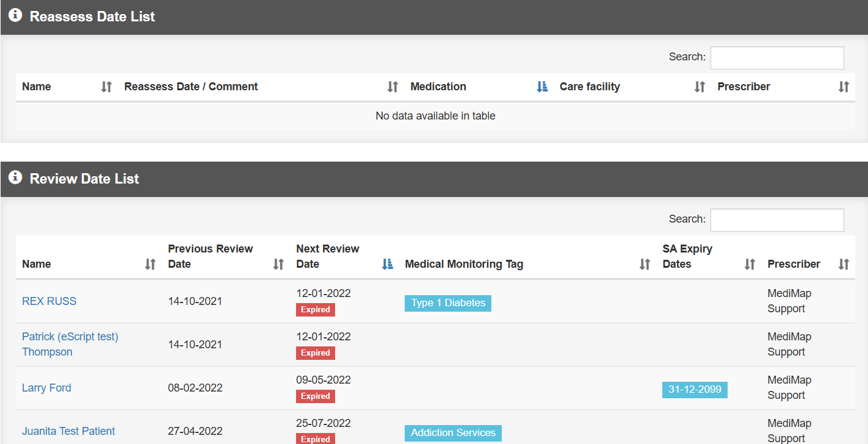Screen dimensions: 868x444
Task: Open Patrick (eScript test) Thompson patient link
Action: (70, 337)
